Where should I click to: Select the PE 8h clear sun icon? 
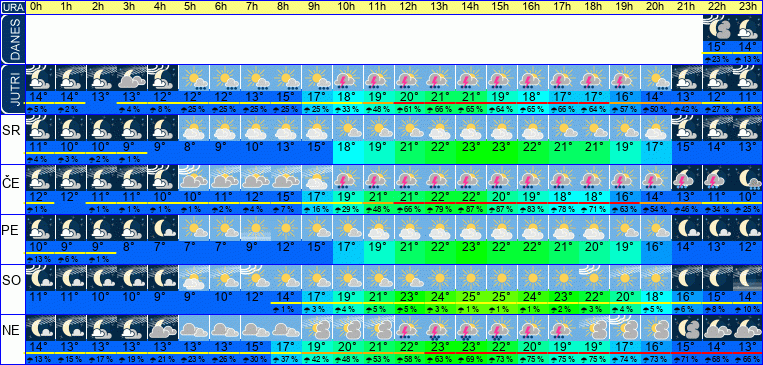pyautogui.click(x=285, y=228)
